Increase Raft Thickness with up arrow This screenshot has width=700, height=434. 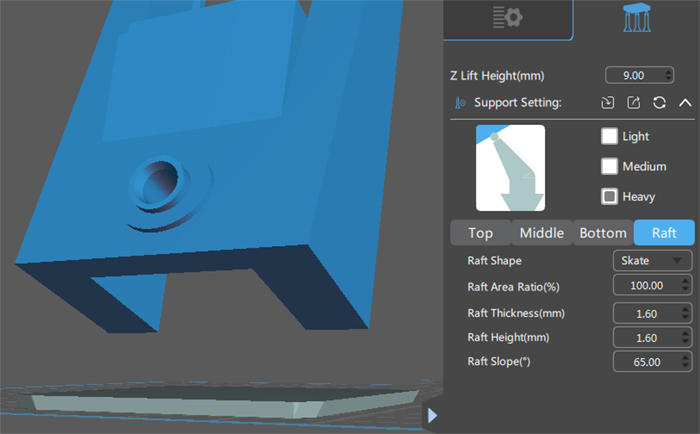pyautogui.click(x=686, y=309)
